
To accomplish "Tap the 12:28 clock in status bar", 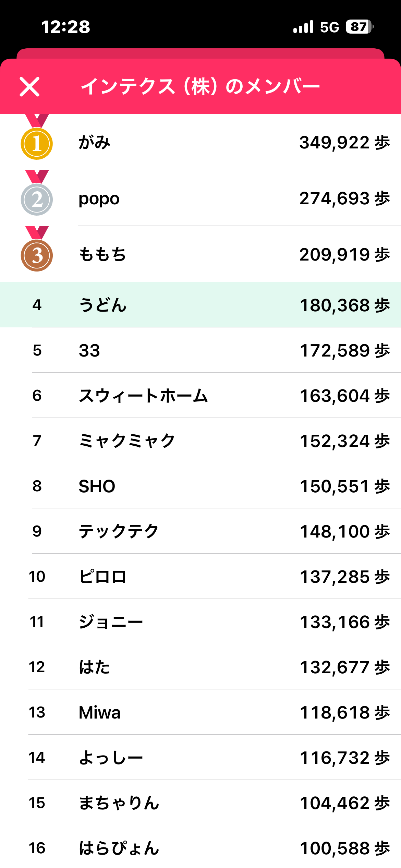I will (65, 27).
